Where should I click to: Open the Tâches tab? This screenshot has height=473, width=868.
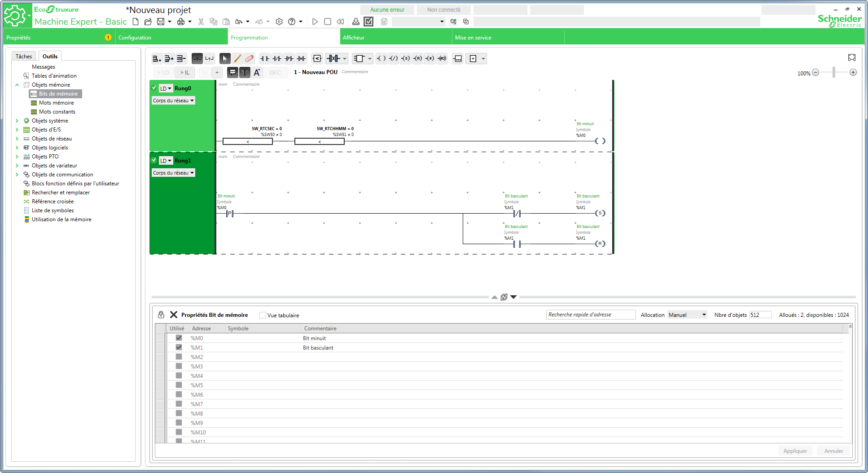pos(24,56)
